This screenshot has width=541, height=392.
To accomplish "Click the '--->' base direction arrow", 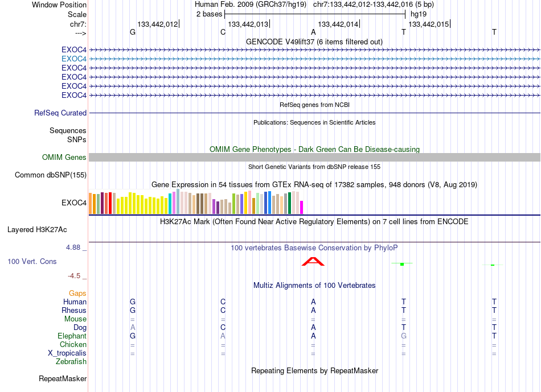I will tap(80, 33).
